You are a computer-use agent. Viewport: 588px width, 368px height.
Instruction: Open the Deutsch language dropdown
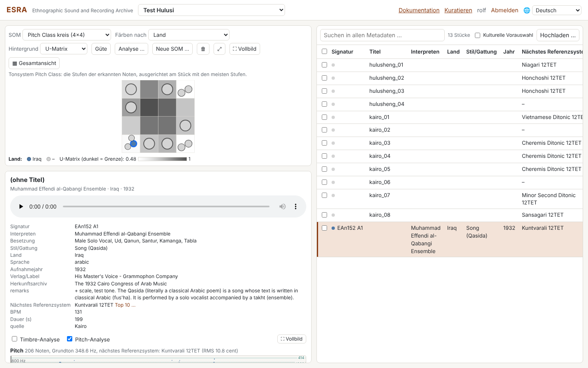coord(557,10)
